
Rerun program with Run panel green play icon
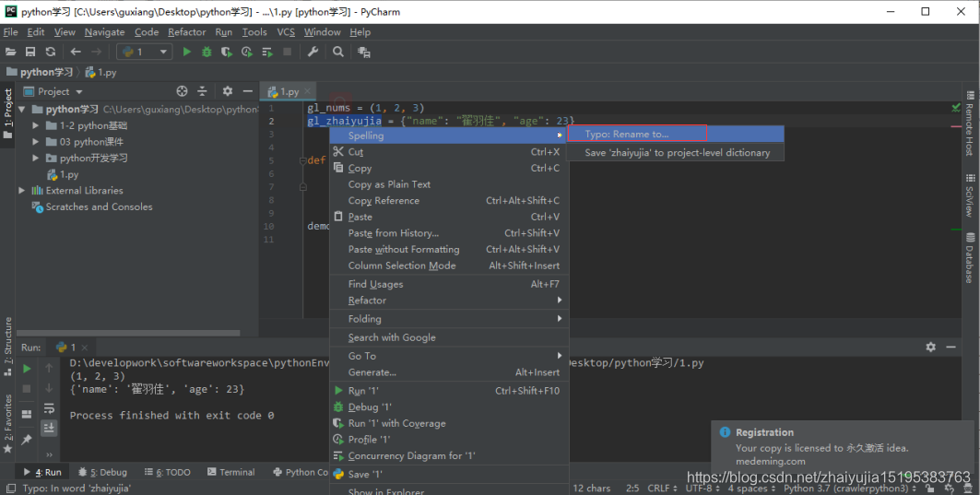(27, 369)
